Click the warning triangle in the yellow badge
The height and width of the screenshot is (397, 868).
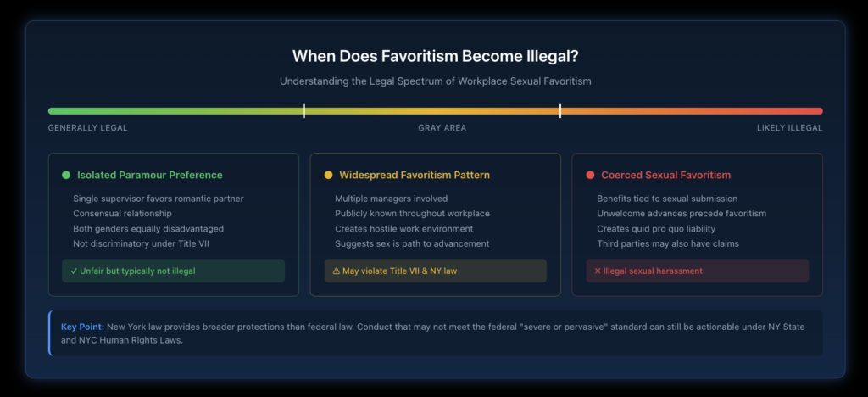(x=335, y=271)
